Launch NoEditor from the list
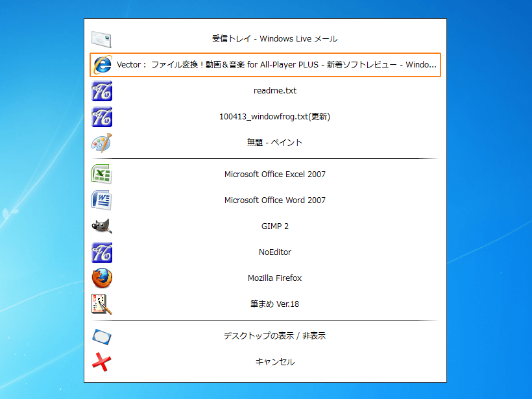Image resolution: width=532 pixels, height=399 pixels. click(x=265, y=252)
